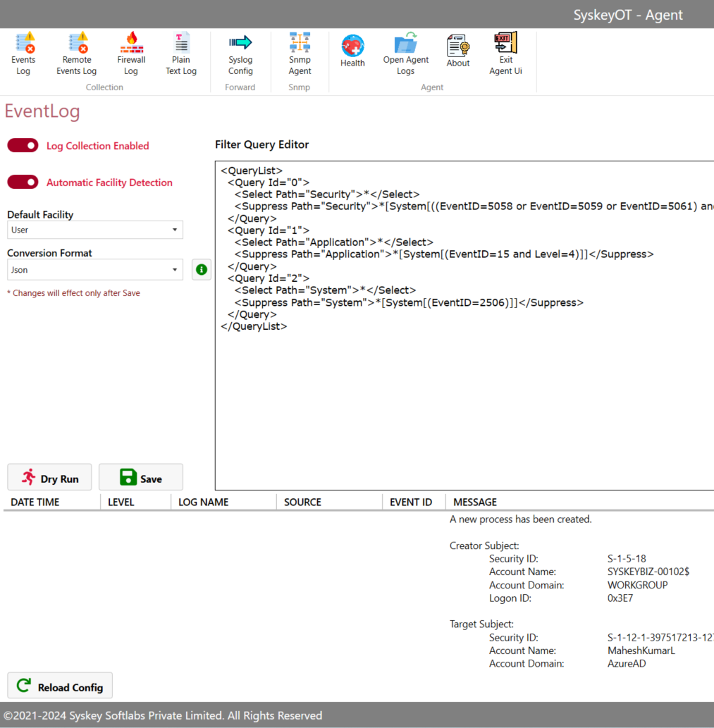This screenshot has height=728, width=714.
Task: Toggle Log Collection Enabled switch
Action: click(23, 145)
